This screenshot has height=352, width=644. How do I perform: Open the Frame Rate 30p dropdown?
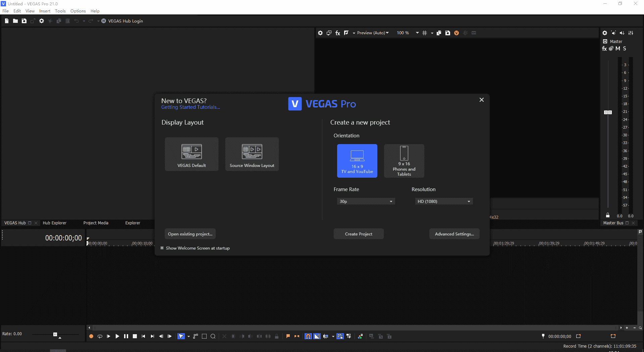pos(366,201)
